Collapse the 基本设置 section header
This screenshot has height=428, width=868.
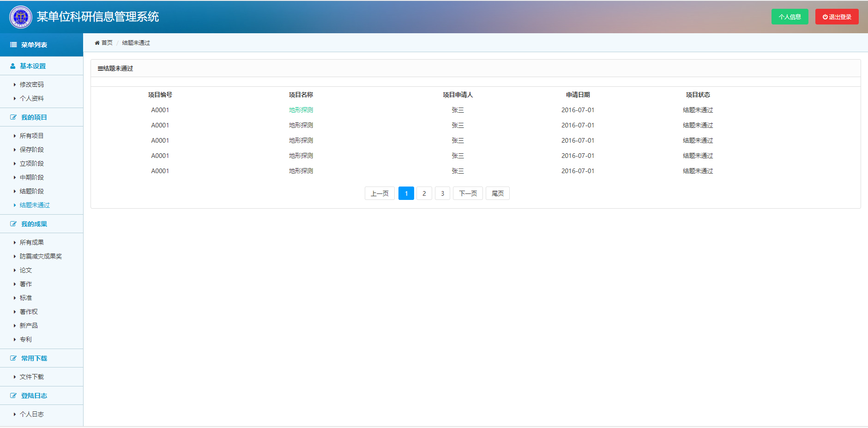42,66
